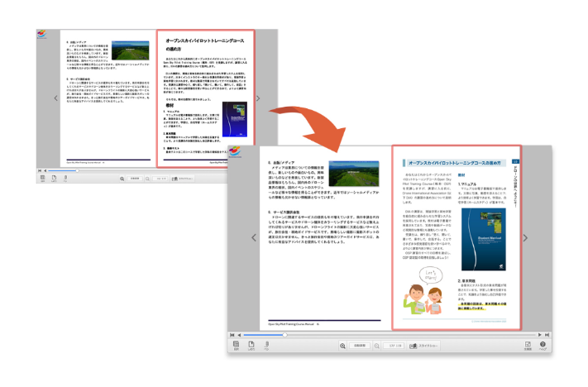588x387 pixels.
Task: Zoom in using front viewer magnifier icon
Action: coord(342,345)
